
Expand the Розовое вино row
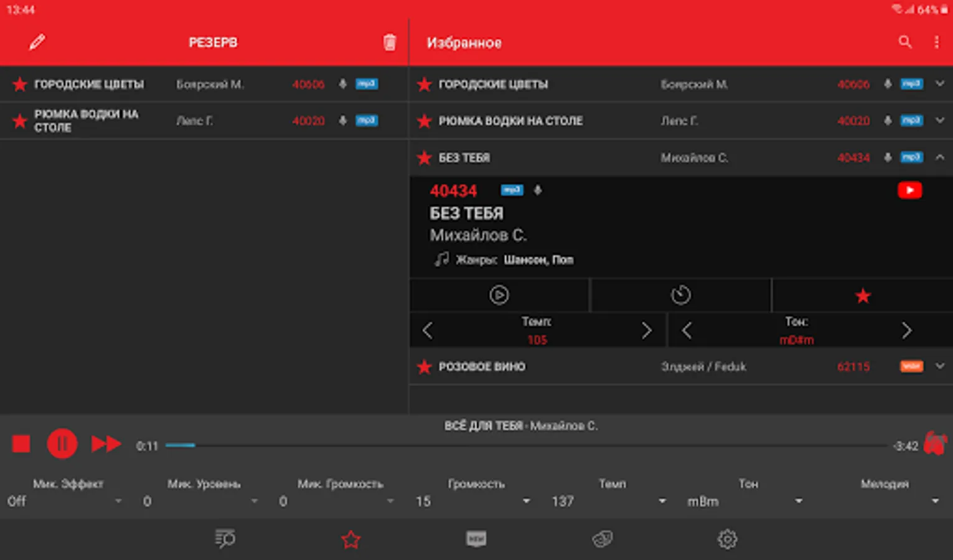pyautogui.click(x=940, y=366)
